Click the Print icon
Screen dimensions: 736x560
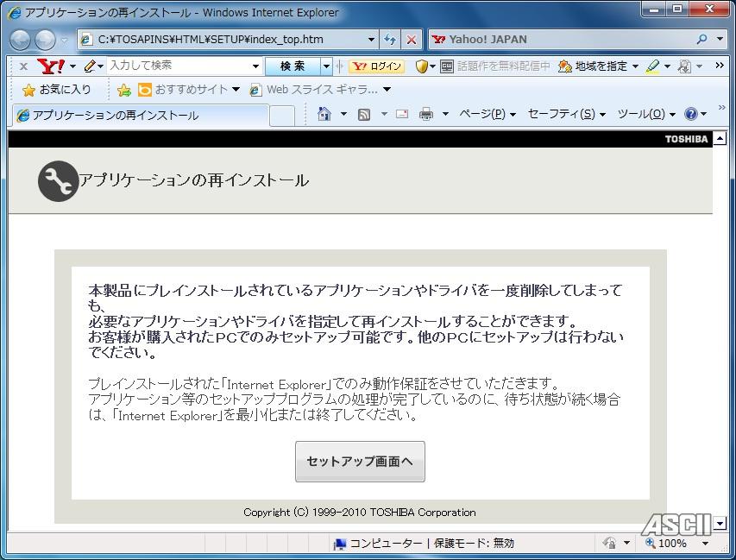426,114
